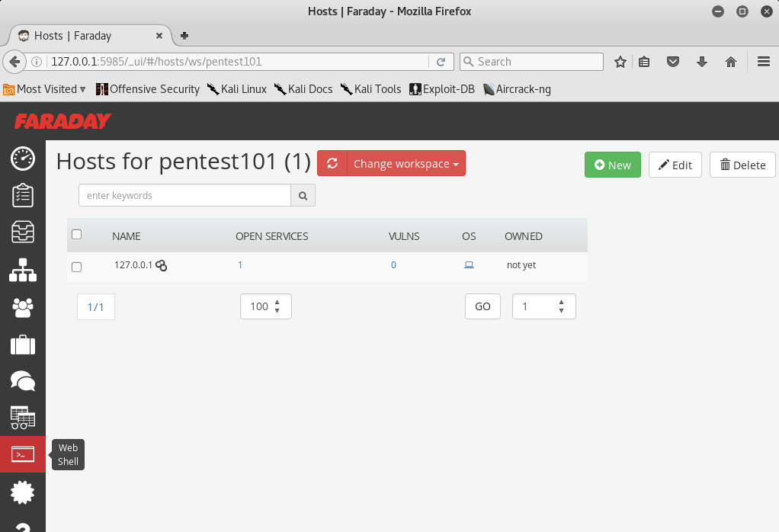Open the help question mark icon
Image resolution: width=779 pixels, height=532 pixels.
[x=23, y=527]
